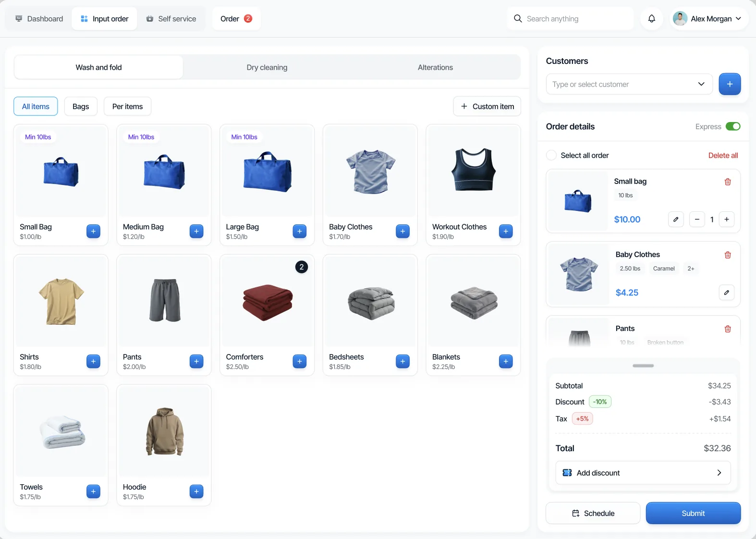Click the Blankets price $2.25/lb
756x539 pixels.
click(443, 367)
